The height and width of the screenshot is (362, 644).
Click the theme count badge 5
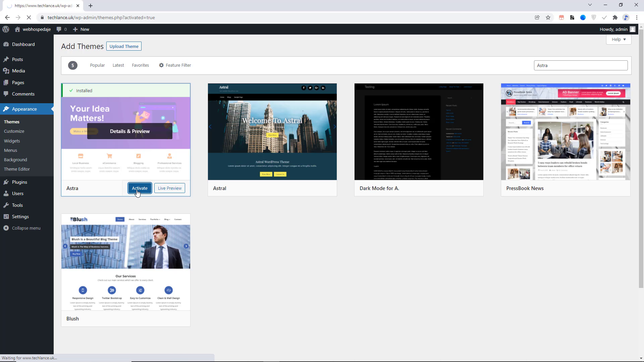(x=72, y=65)
